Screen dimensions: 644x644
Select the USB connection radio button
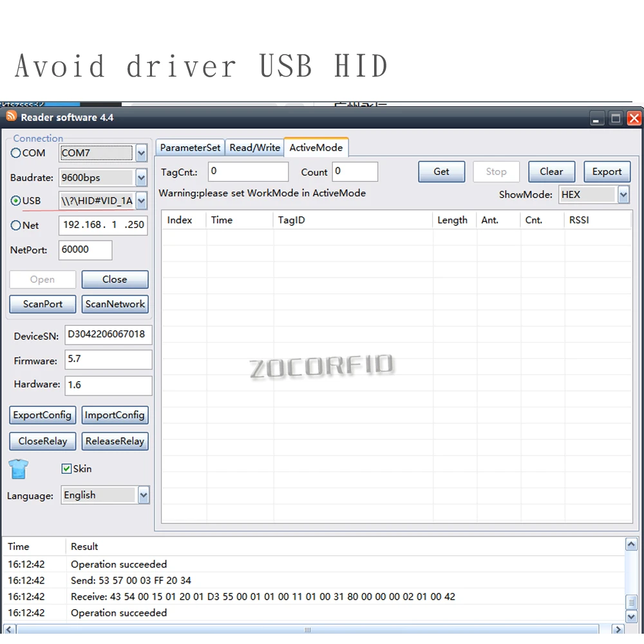click(15, 200)
